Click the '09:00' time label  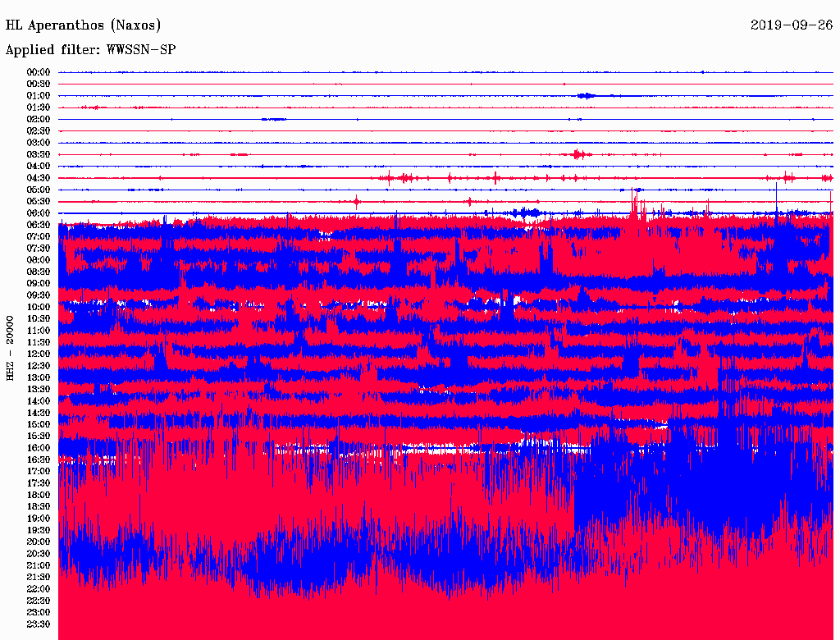[39, 284]
